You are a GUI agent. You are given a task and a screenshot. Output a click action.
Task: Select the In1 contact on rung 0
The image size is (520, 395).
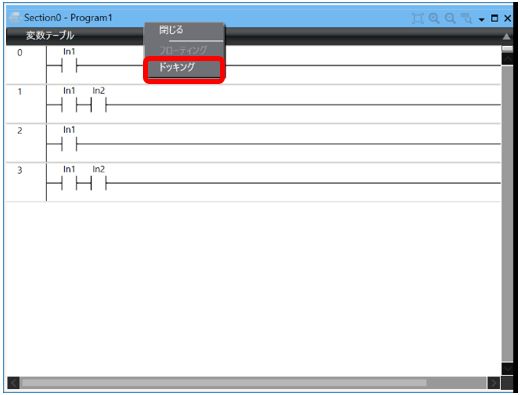(x=69, y=65)
